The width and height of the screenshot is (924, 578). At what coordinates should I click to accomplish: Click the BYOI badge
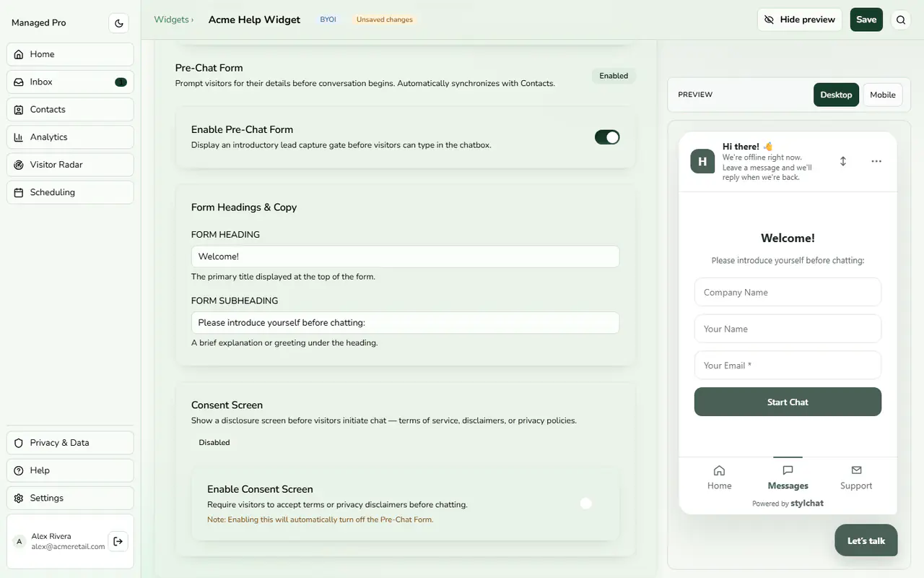328,20
